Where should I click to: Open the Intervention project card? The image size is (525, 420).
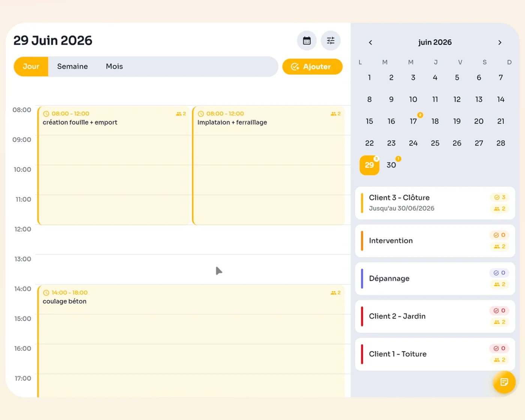[435, 241]
